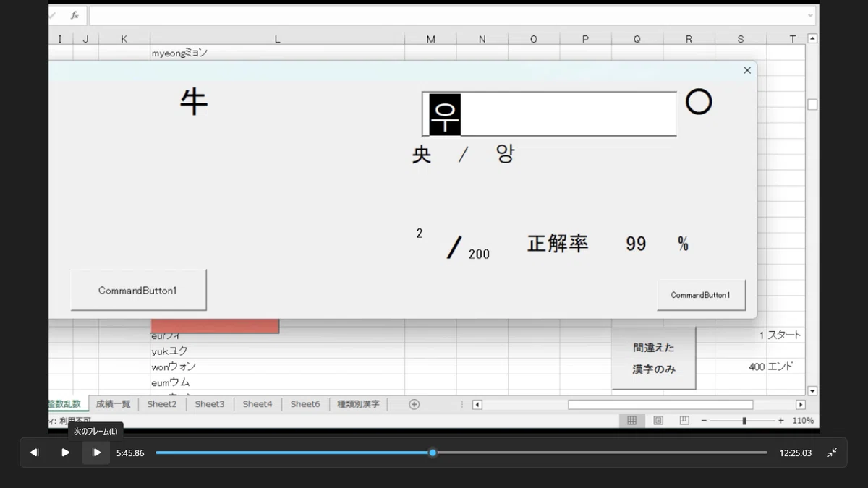Select cell containing yukユク

(277, 351)
